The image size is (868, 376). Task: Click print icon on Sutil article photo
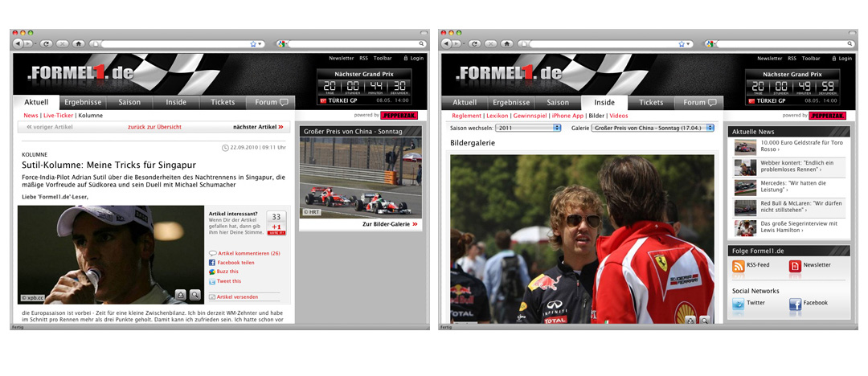tap(181, 295)
